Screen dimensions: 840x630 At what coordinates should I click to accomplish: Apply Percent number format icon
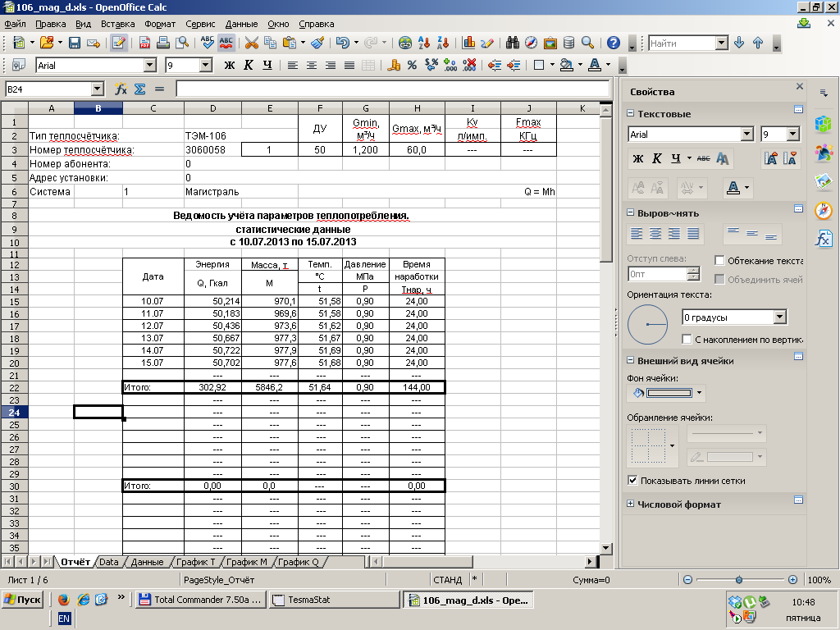click(412, 66)
